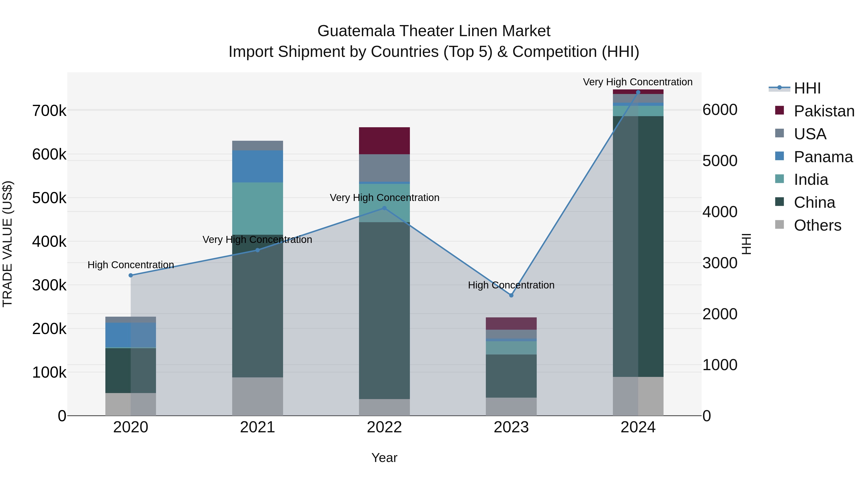The width and height of the screenshot is (868, 488).
Task: Click the 2023 HHI data point
Action: [x=511, y=295]
